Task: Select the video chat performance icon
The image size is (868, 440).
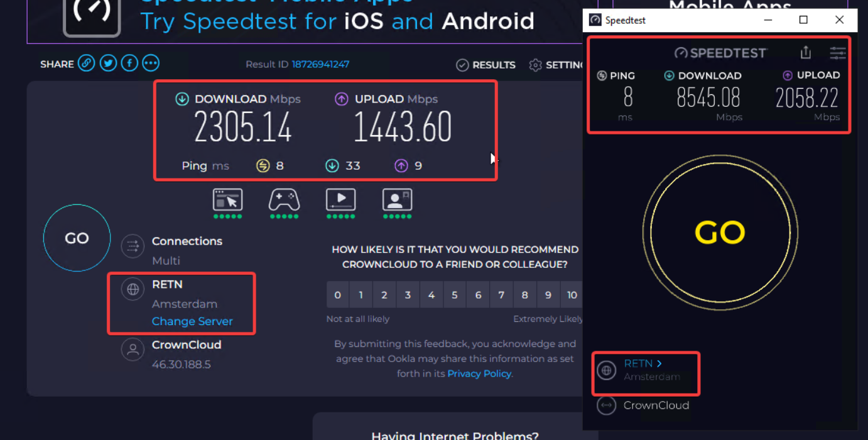Action: coord(396,199)
